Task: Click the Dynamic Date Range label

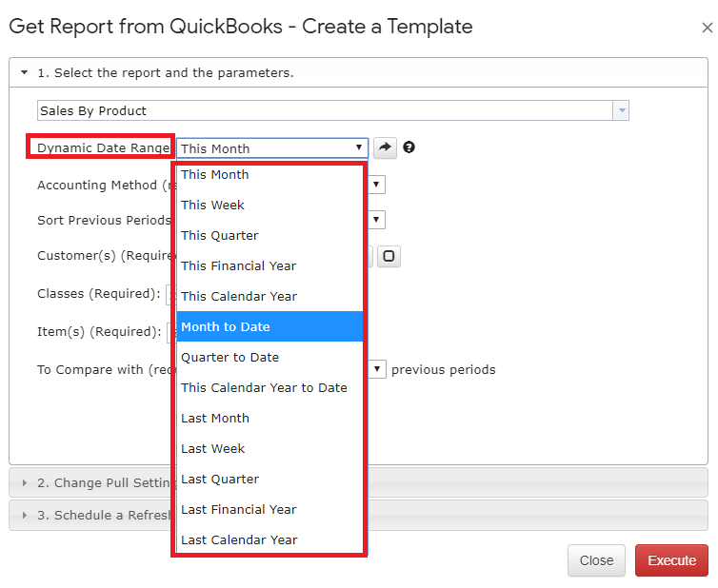Action: pos(103,147)
